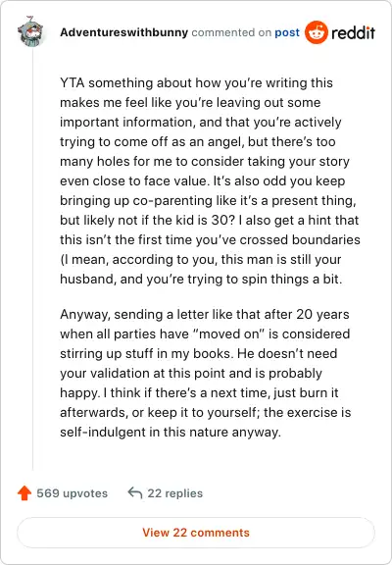This screenshot has height=565, width=392.
Task: Open the View 22 comments button
Action: click(x=196, y=533)
